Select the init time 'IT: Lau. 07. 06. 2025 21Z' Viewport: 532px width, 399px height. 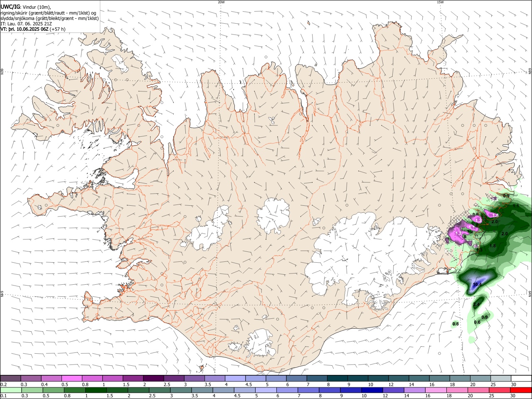(x=27, y=24)
